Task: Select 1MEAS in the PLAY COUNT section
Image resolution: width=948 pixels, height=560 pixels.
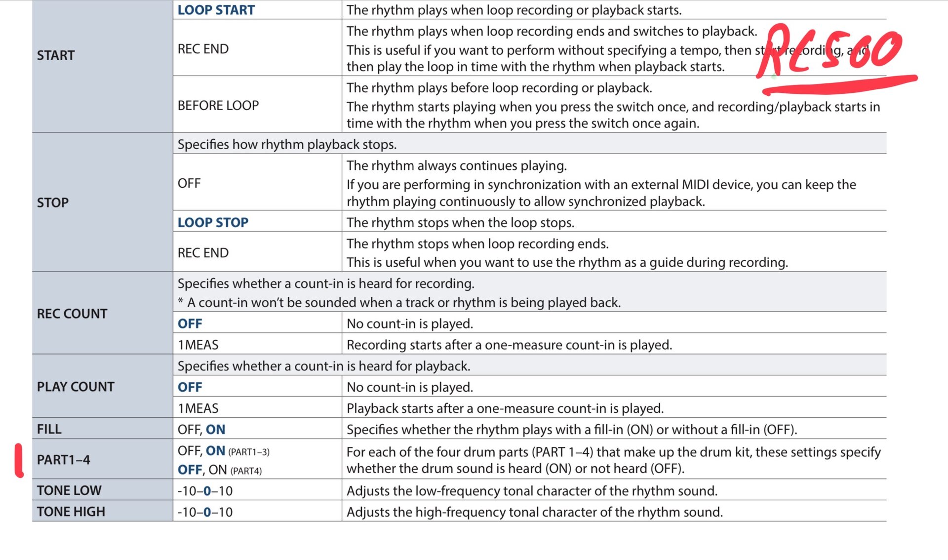Action: (x=198, y=408)
